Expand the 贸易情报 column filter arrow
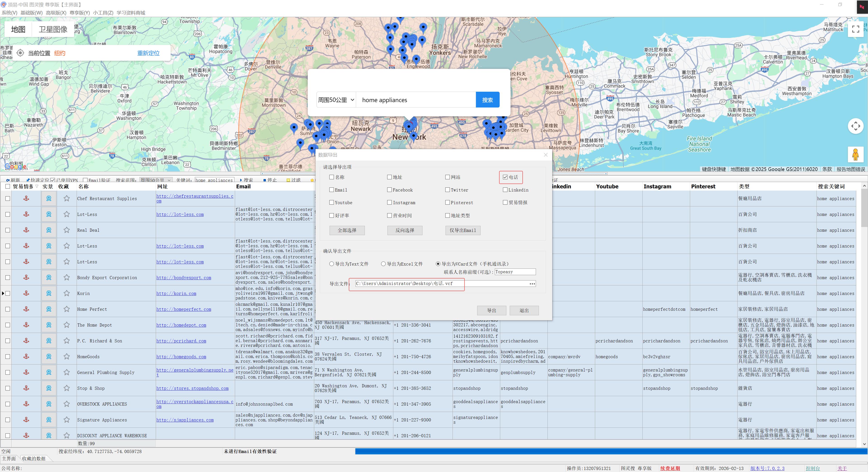This screenshot has width=868, height=472. tap(37, 187)
